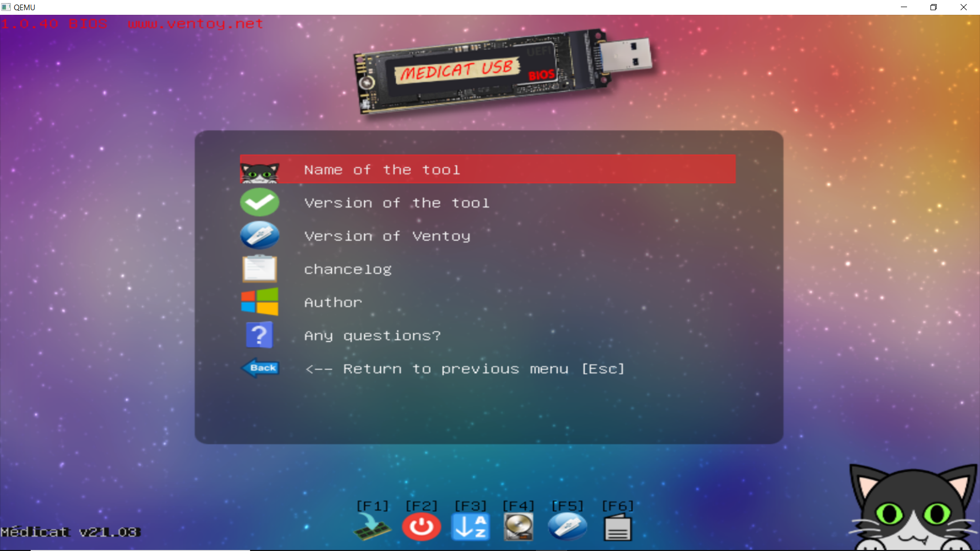Click the [F2] label
This screenshot has height=551, width=980.
click(422, 506)
